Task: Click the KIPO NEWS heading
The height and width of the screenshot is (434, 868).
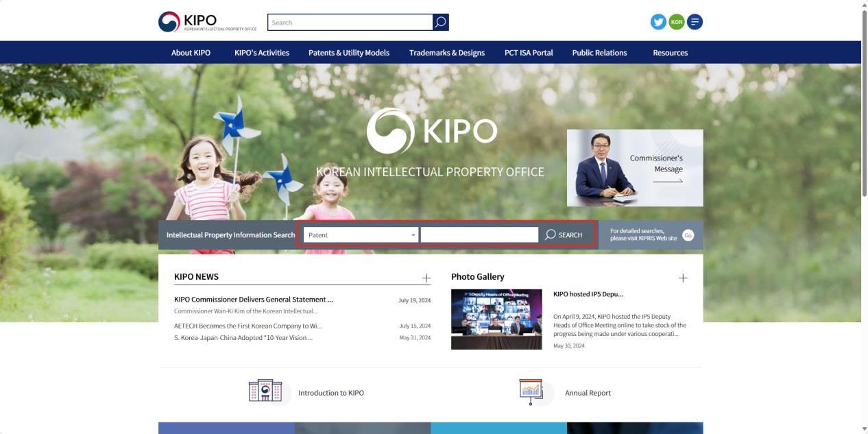Action: (x=196, y=277)
